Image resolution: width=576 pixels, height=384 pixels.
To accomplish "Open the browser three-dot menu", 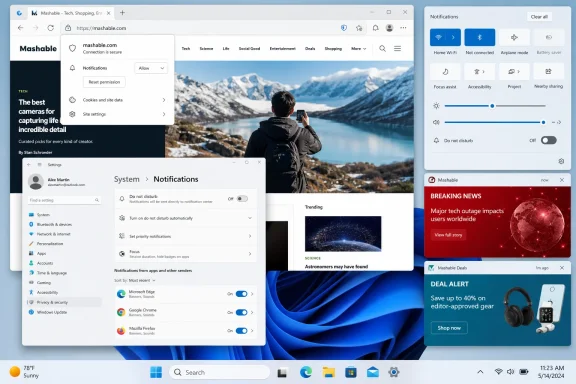I will 403,28.
